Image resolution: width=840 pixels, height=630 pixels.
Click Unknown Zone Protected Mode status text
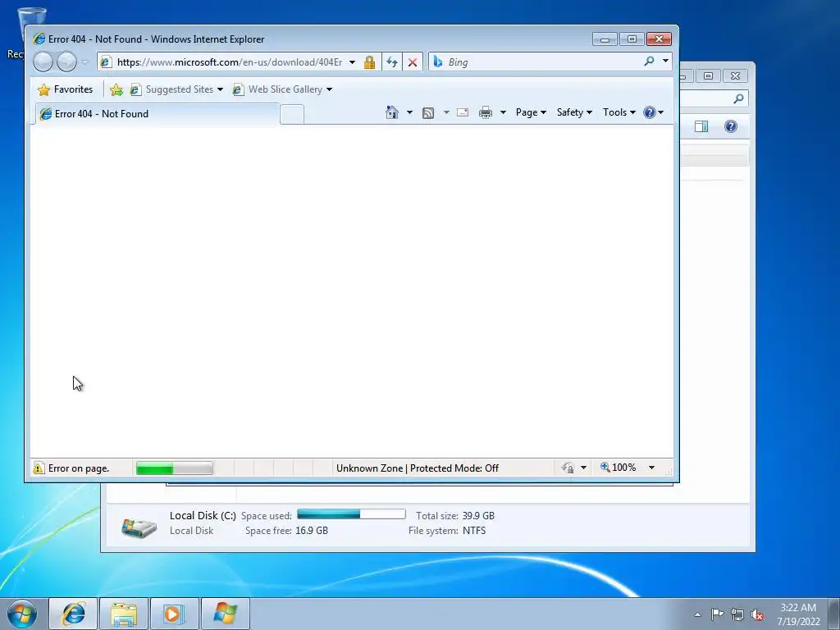tap(418, 468)
